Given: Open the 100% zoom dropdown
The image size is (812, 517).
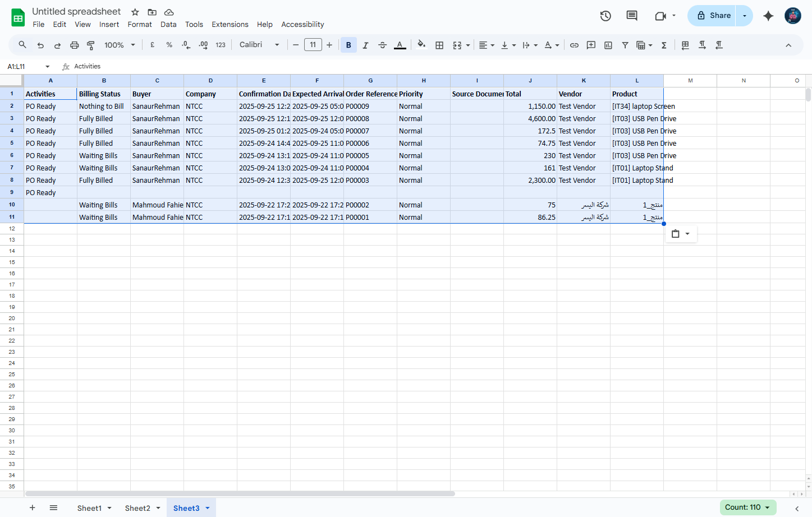Looking at the screenshot, I should (120, 45).
